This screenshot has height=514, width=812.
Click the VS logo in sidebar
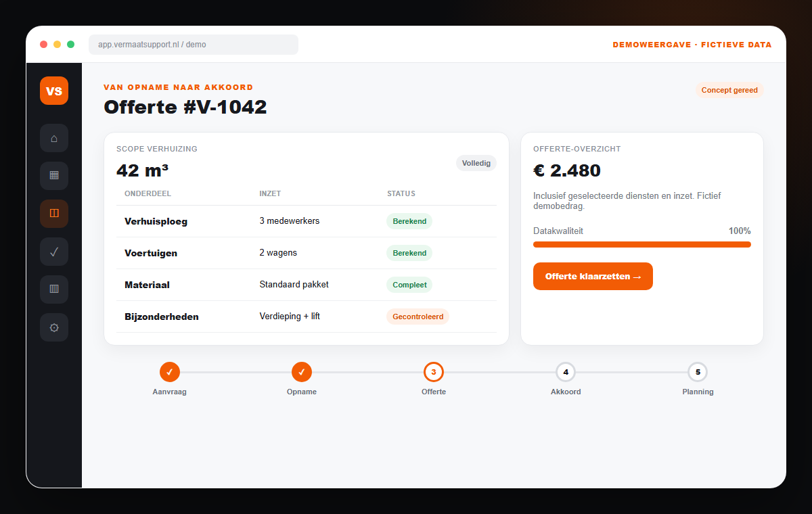point(54,91)
